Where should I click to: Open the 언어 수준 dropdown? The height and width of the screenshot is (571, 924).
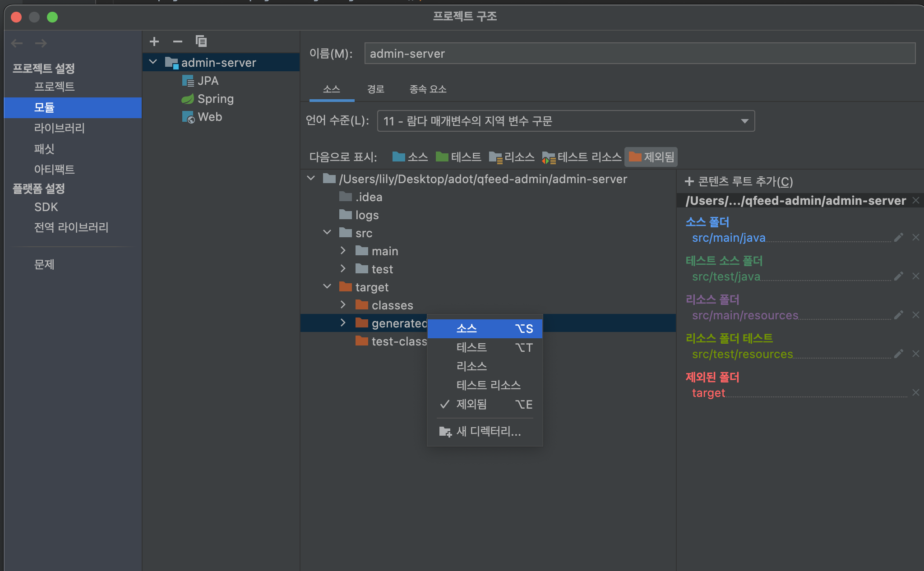(565, 121)
